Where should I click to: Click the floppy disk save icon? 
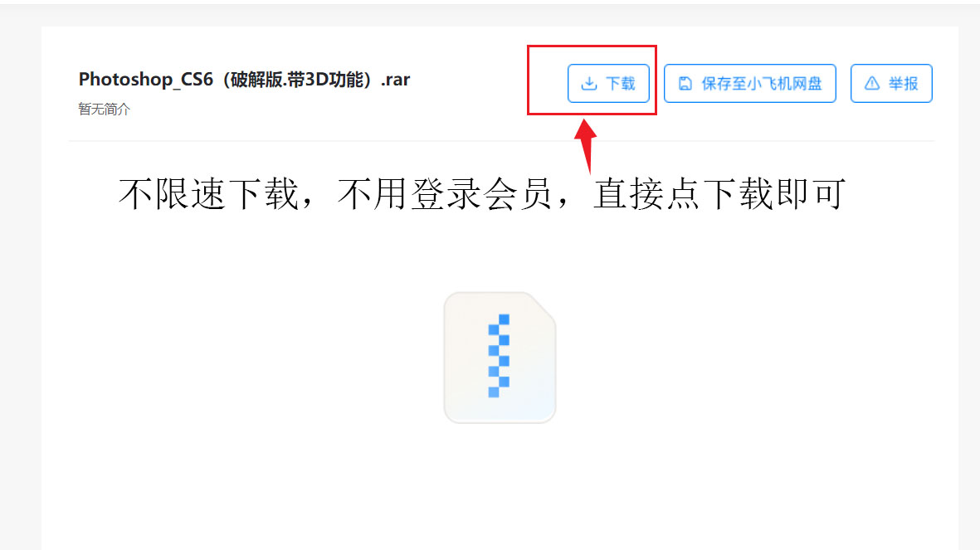tap(685, 83)
